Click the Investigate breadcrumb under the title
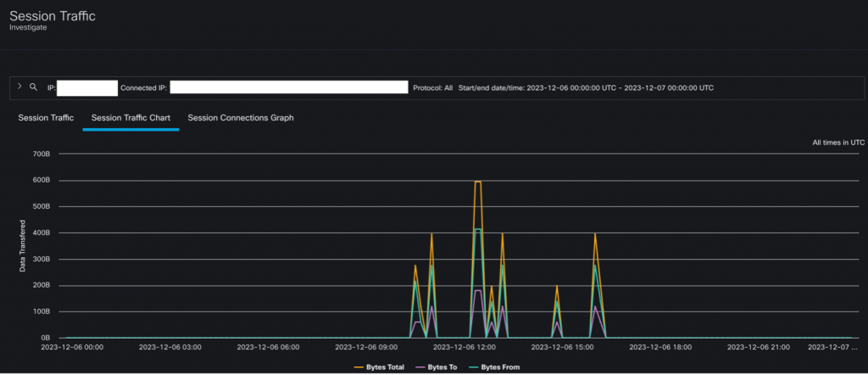Image resolution: width=868 pixels, height=375 pixels. (x=28, y=27)
